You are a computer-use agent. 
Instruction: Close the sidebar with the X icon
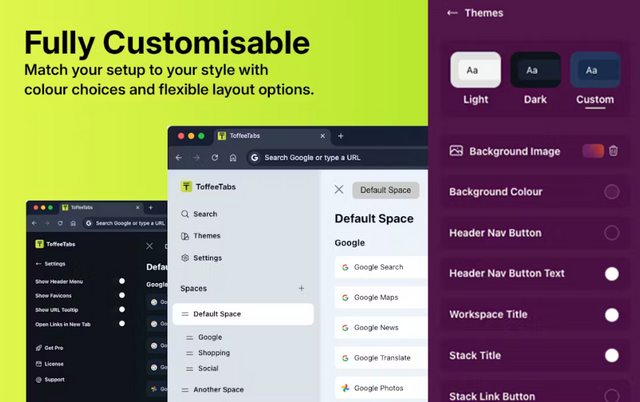click(x=339, y=189)
